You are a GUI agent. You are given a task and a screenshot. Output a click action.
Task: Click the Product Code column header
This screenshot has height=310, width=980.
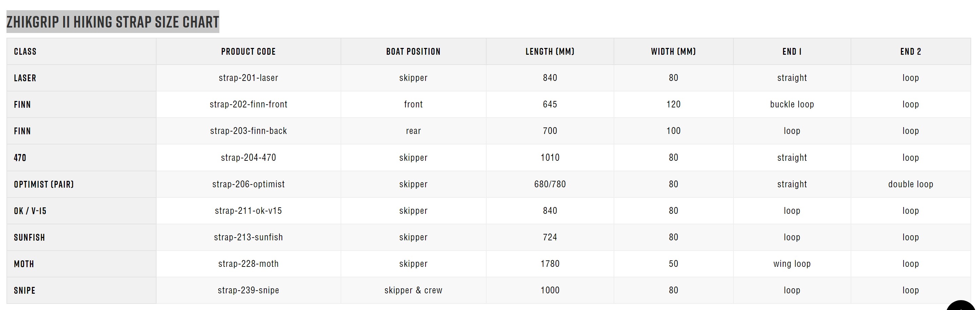[249, 51]
